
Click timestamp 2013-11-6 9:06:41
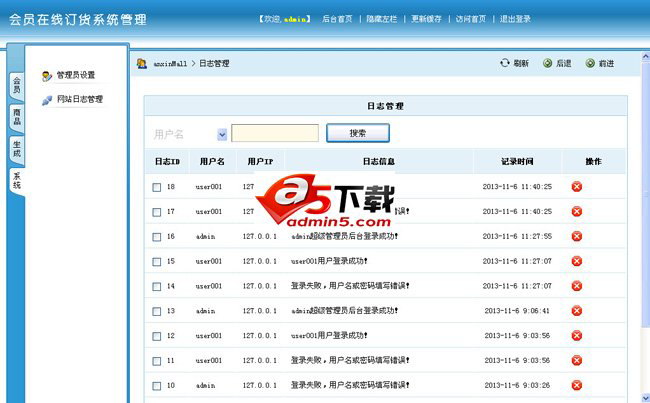(517, 311)
